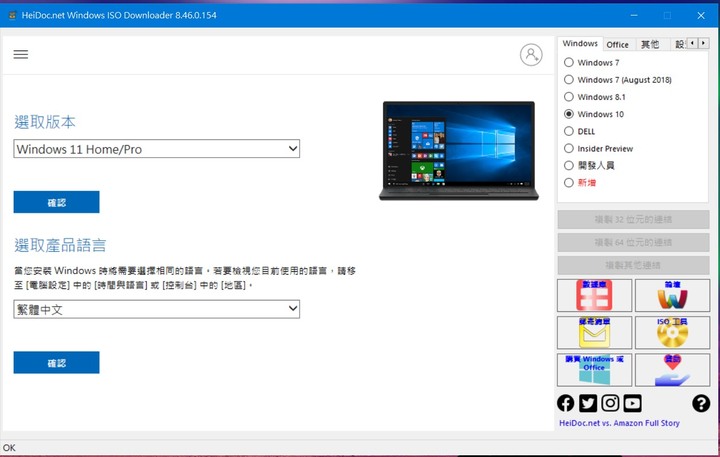Switch to the Office tab
The height and width of the screenshot is (457, 720).
pos(618,45)
